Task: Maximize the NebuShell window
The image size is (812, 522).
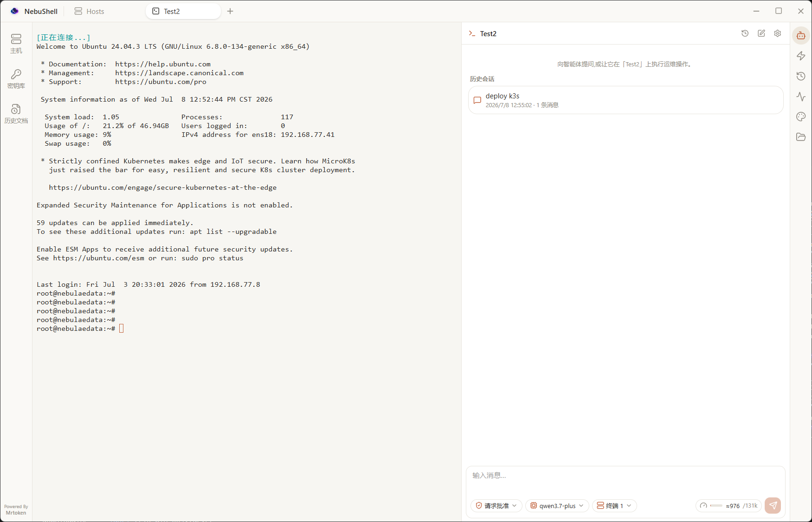Action: 779,11
